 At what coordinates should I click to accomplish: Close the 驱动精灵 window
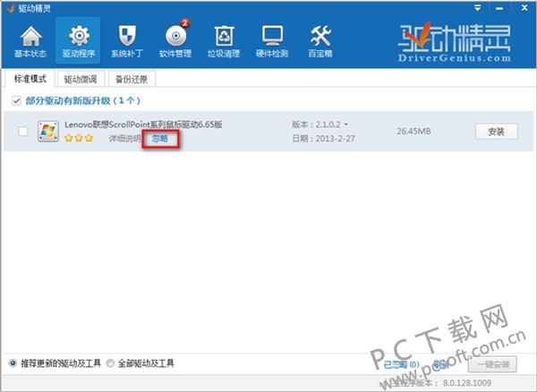tap(524, 7)
